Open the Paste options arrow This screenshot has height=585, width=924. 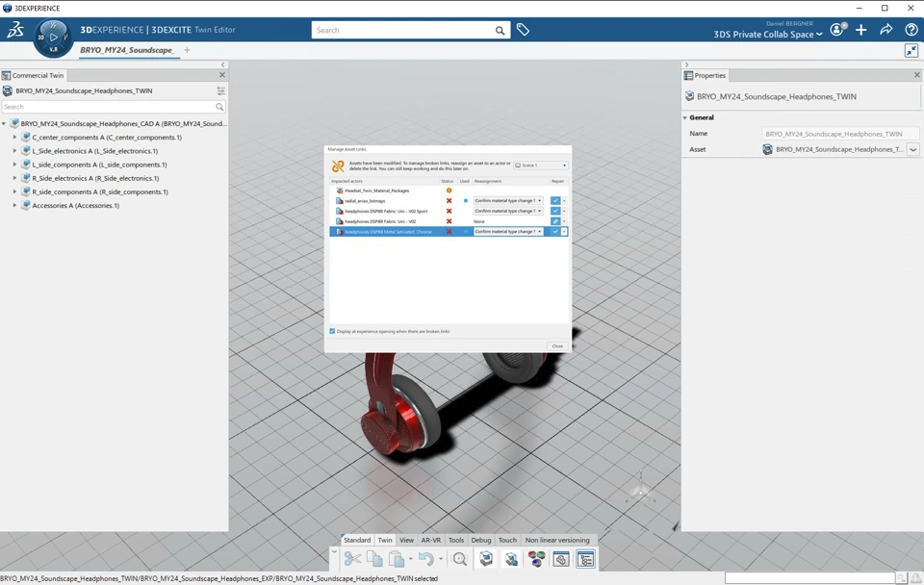pyautogui.click(x=411, y=559)
